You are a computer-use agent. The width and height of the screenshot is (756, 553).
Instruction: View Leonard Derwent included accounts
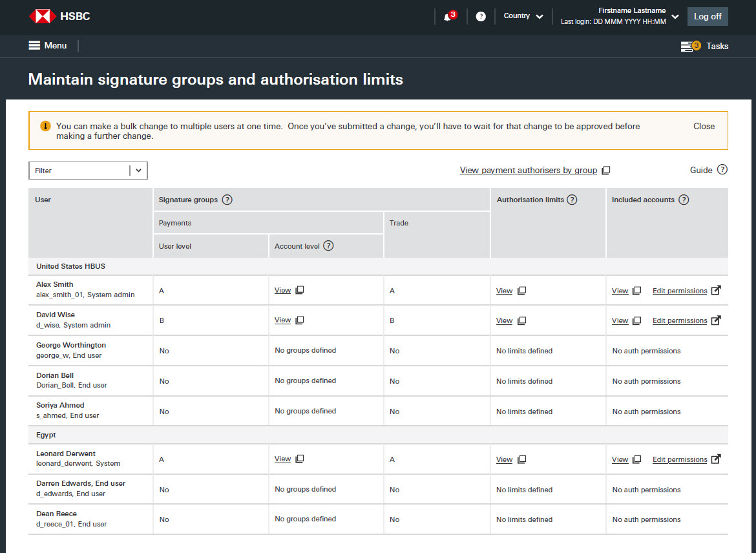click(620, 459)
